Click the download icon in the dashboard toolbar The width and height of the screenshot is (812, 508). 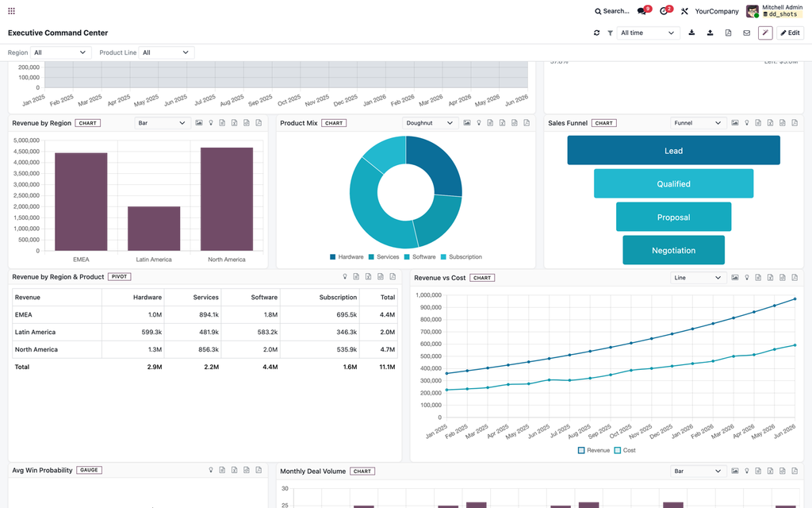pyautogui.click(x=691, y=33)
